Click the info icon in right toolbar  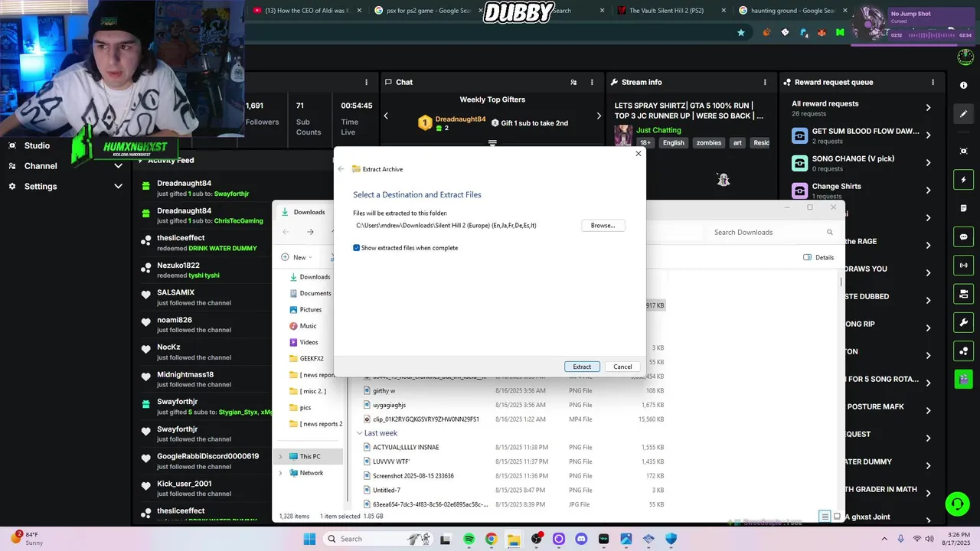[963, 85]
